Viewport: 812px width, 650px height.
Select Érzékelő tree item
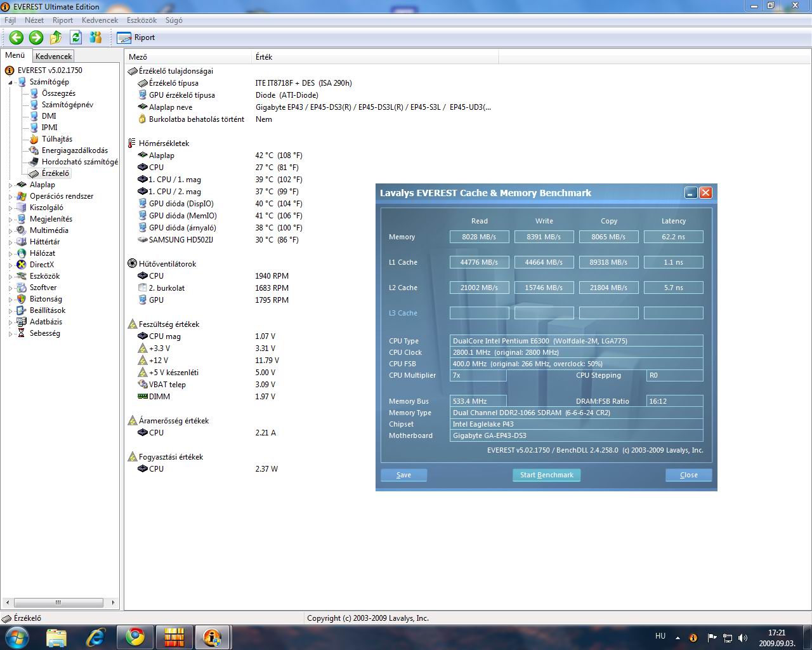(x=55, y=173)
